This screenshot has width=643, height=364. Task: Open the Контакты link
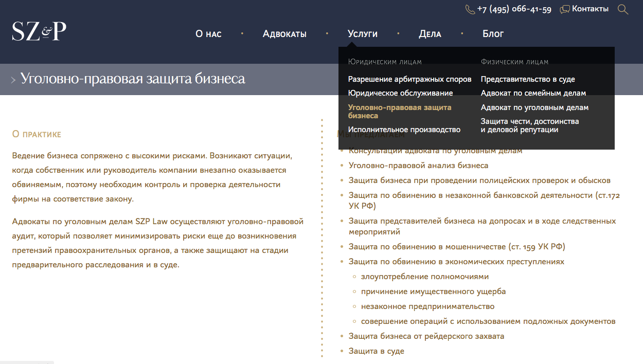[591, 9]
